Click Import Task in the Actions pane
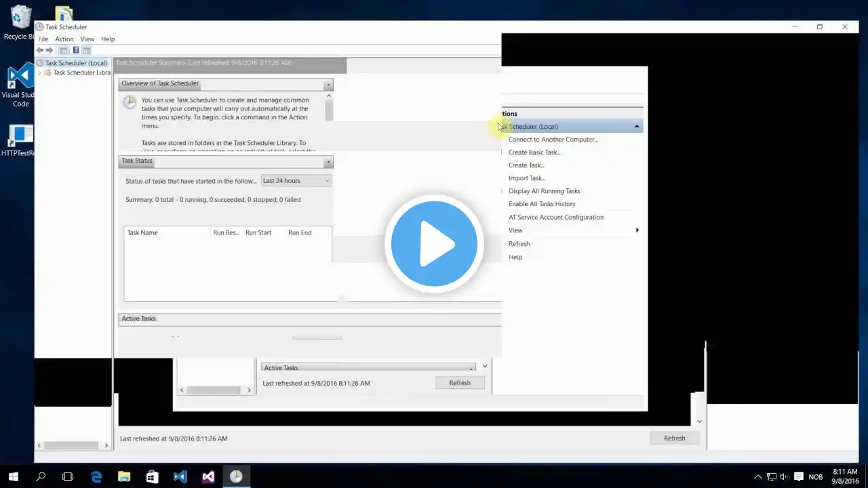This screenshot has height=488, width=868. pyautogui.click(x=526, y=178)
